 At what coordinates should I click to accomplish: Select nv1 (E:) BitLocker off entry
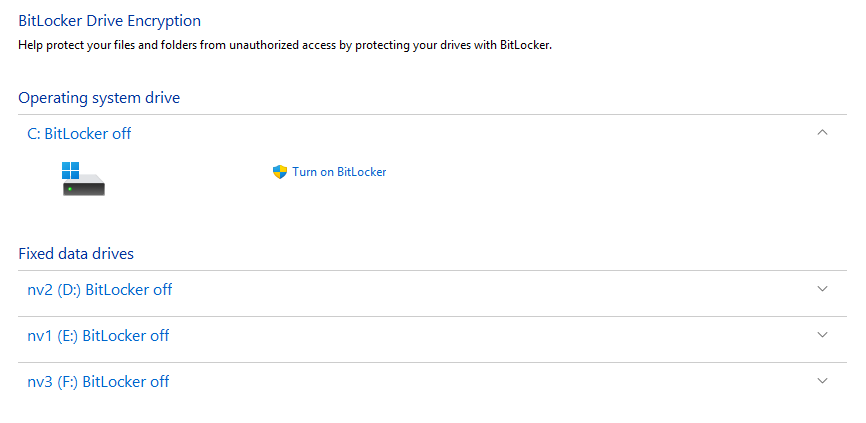coord(98,336)
